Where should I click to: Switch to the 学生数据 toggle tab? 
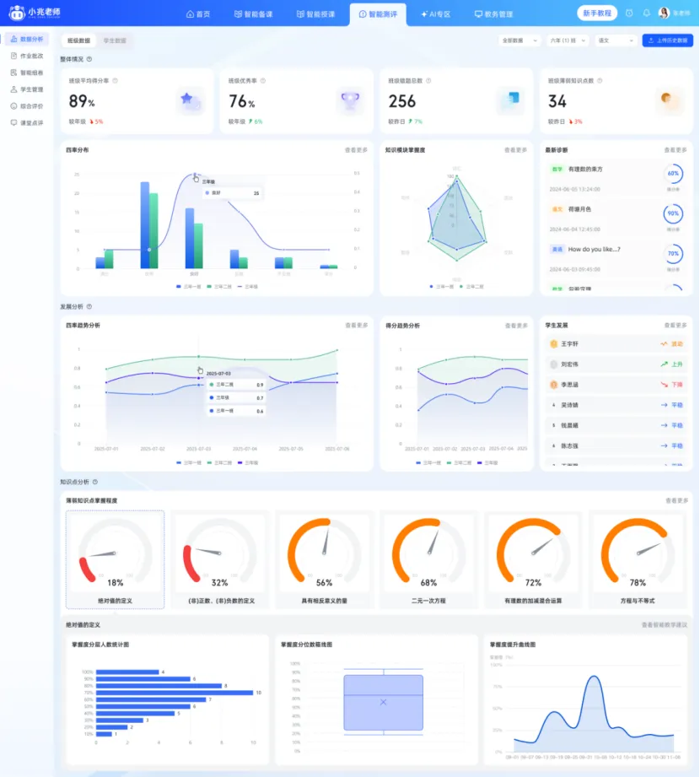(x=115, y=40)
